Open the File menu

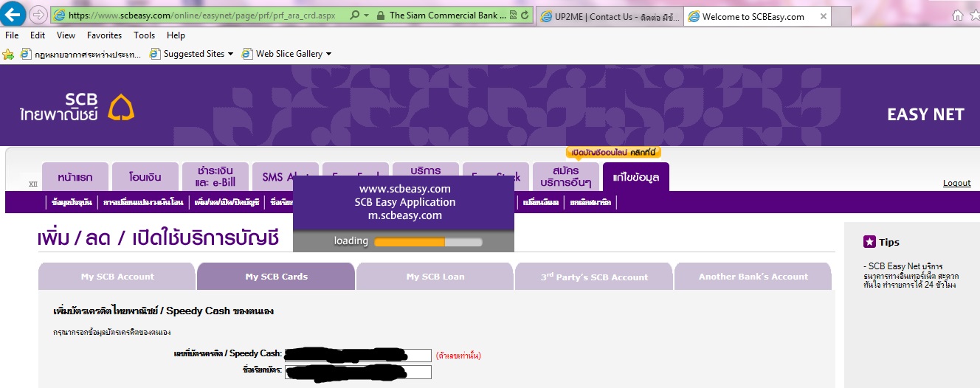12,35
